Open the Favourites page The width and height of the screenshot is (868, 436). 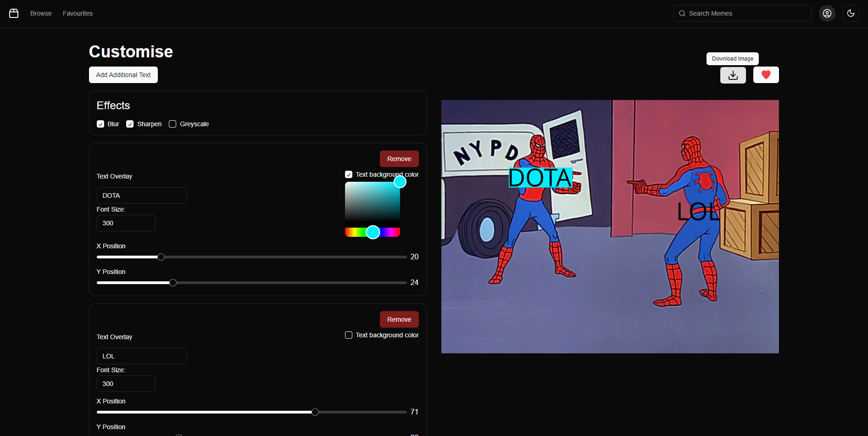coord(78,13)
